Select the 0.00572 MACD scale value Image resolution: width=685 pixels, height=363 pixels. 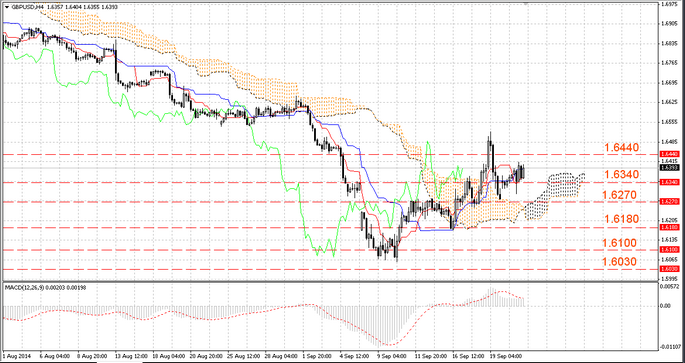(x=670, y=287)
